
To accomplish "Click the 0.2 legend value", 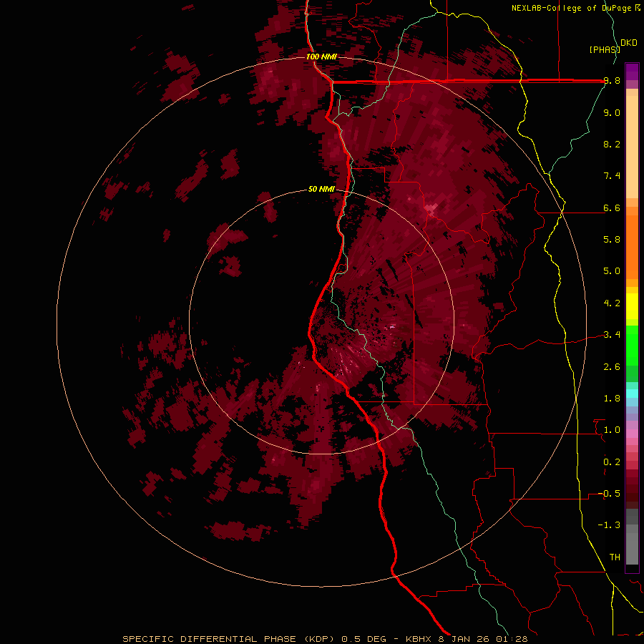I will (612, 462).
